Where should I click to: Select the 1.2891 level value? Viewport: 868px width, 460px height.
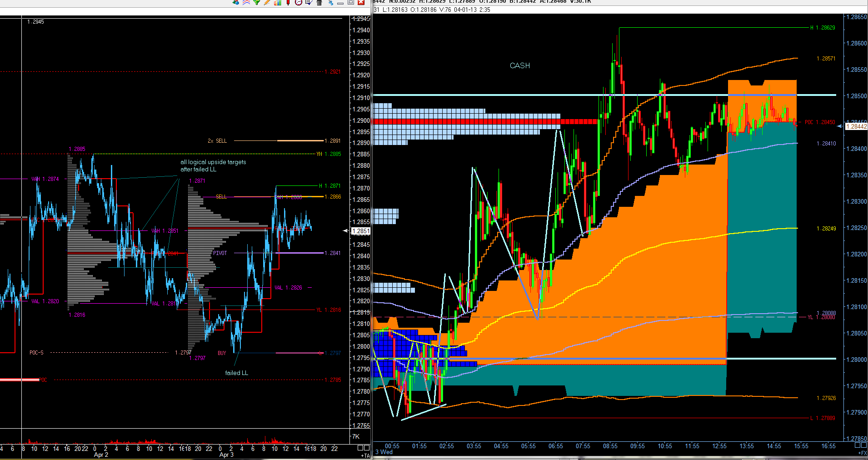coord(333,141)
